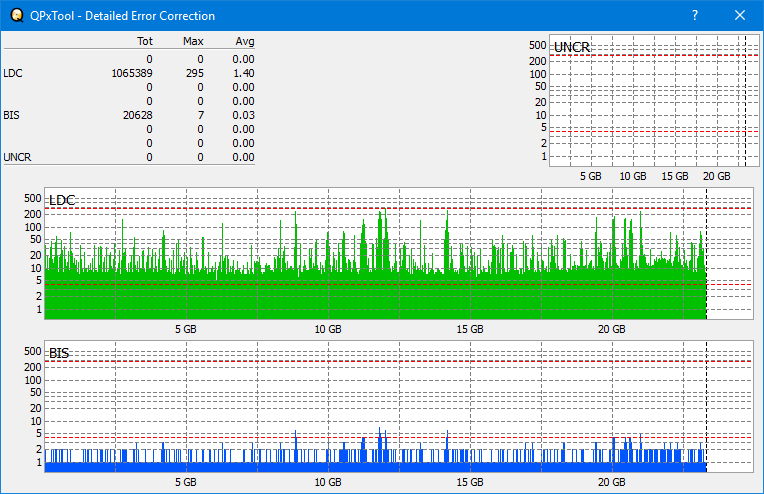Click the UNCR row label in stats table
764x494 pixels.
tap(17, 157)
